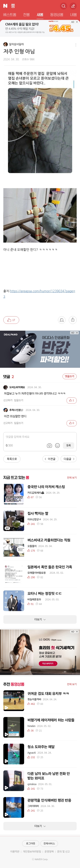Open emoji smiley picker in comment box
Viewport: 80px width, 868px height.
(57, 445)
